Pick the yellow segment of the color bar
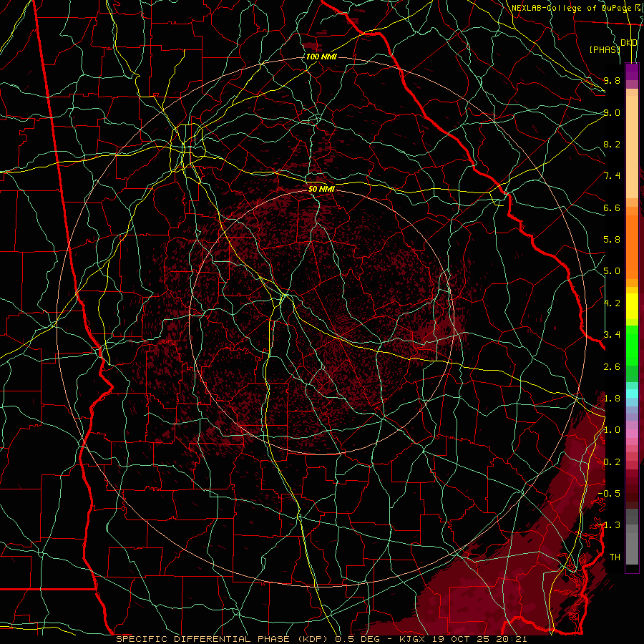 click(x=632, y=306)
